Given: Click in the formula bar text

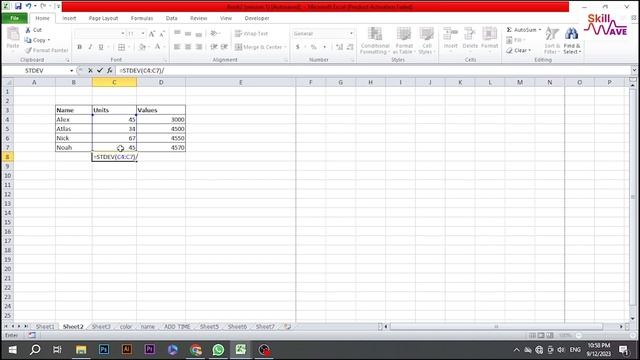Looking at the screenshot, I should [x=142, y=71].
